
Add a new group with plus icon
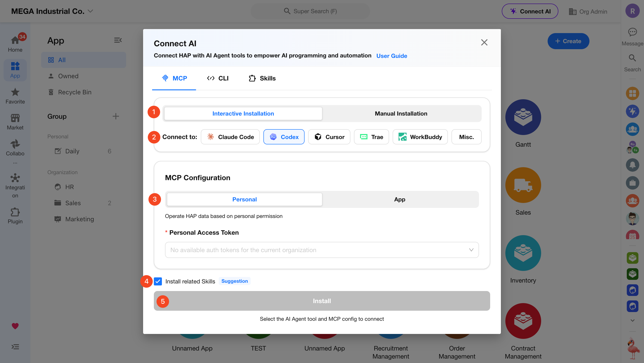(x=116, y=116)
